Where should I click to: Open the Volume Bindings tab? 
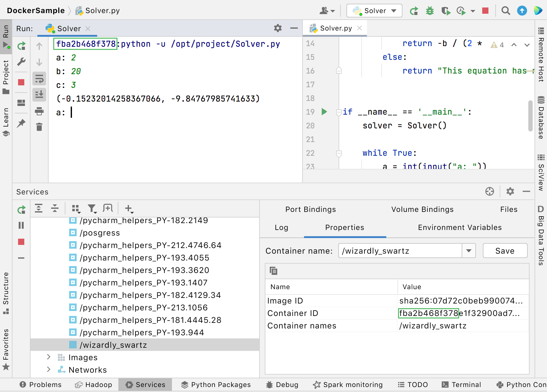tap(422, 209)
